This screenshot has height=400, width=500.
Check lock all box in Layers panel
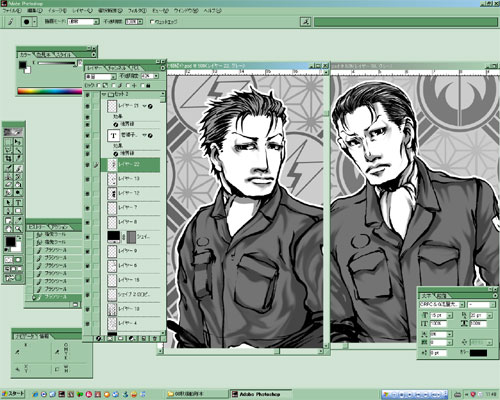[143, 86]
